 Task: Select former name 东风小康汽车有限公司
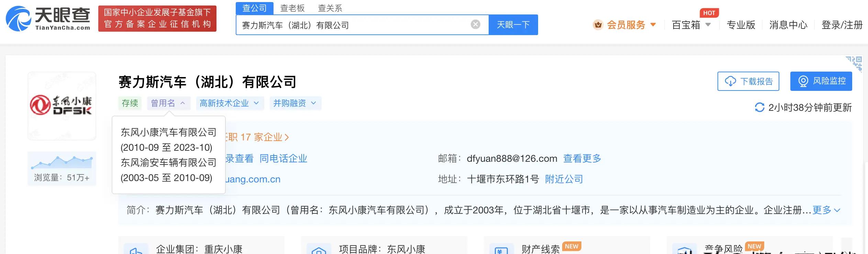[x=168, y=132]
